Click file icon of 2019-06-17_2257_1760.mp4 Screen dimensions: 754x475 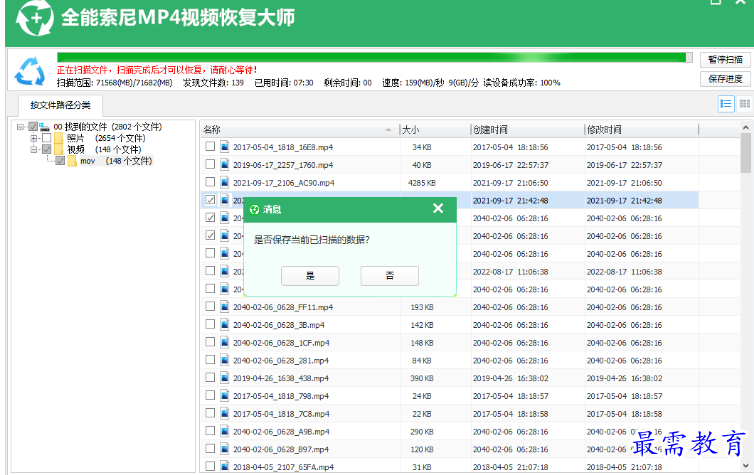[225, 164]
